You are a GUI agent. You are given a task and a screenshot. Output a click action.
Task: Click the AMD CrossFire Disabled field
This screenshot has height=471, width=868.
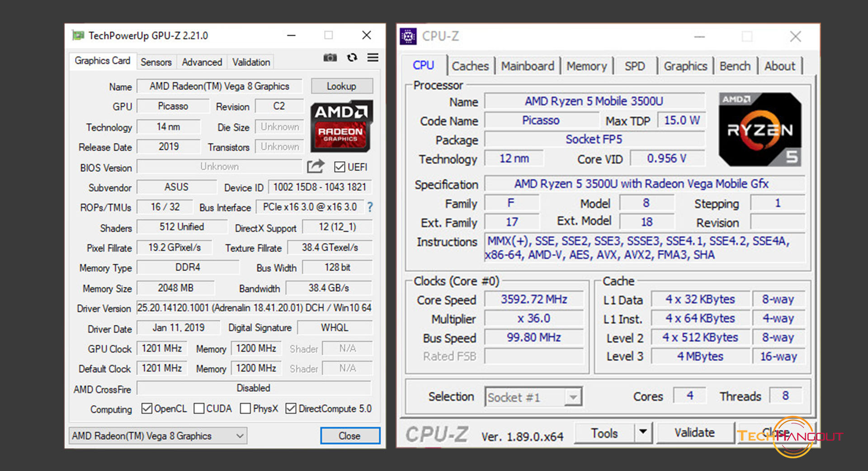click(x=254, y=388)
